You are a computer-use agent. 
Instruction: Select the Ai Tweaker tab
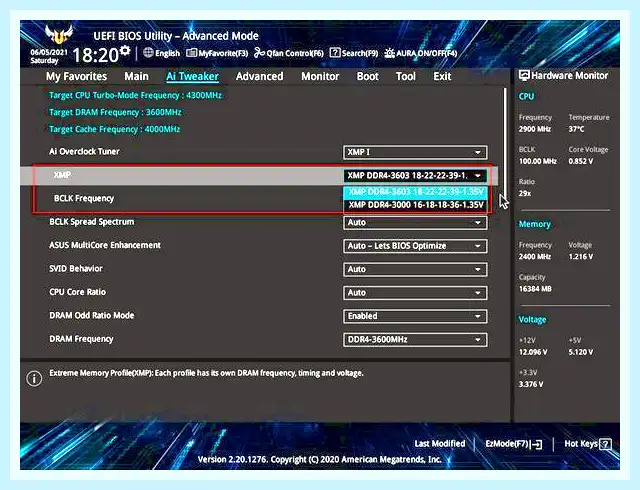[192, 76]
